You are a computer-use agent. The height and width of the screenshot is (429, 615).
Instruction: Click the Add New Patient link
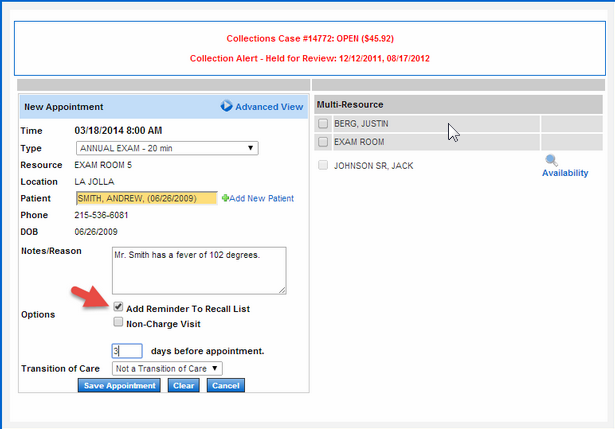(x=262, y=198)
